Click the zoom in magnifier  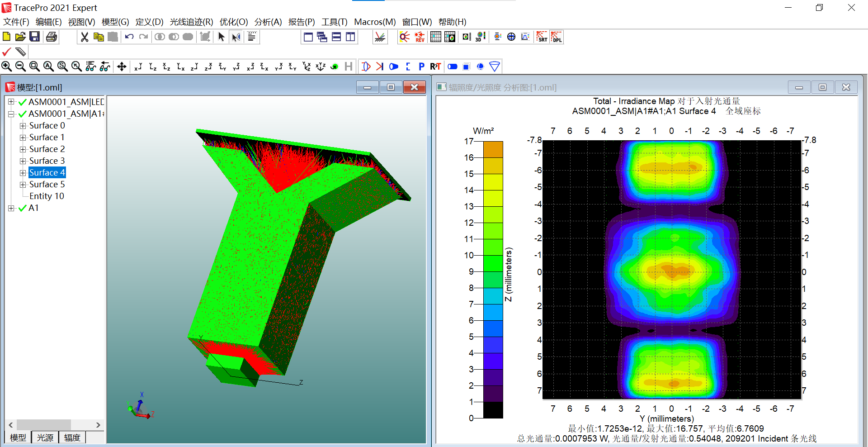coord(6,67)
